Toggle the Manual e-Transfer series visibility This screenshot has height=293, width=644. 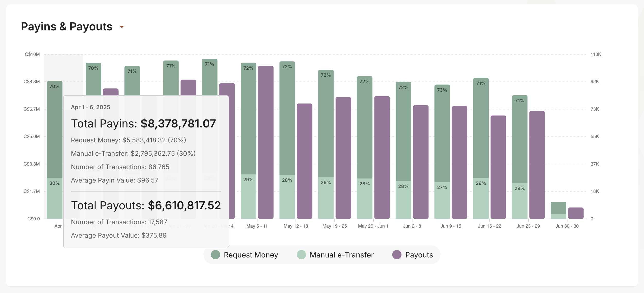342,255
